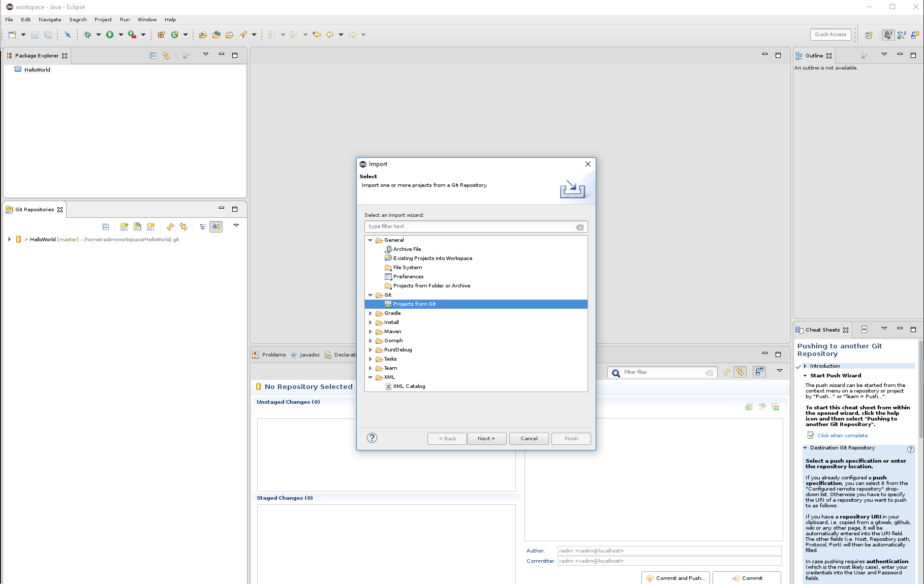The height and width of the screenshot is (584, 924).
Task: Click Clone a Git repository icon
Action: click(137, 226)
